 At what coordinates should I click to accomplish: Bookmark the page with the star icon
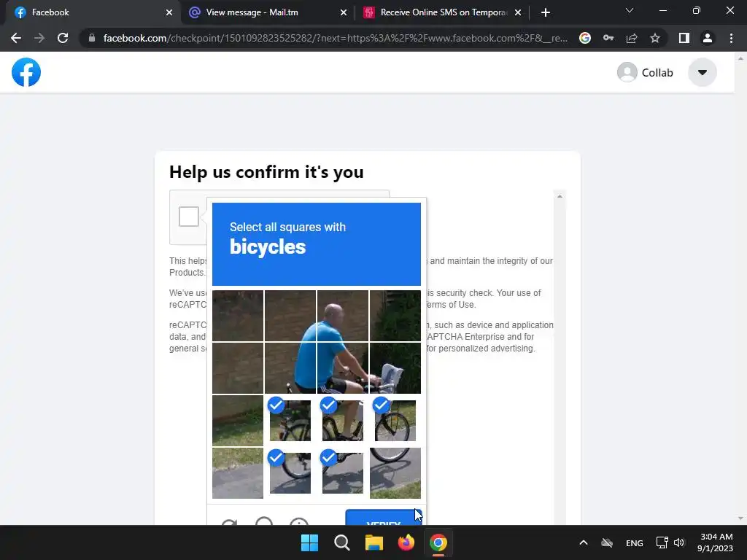pyautogui.click(x=655, y=38)
